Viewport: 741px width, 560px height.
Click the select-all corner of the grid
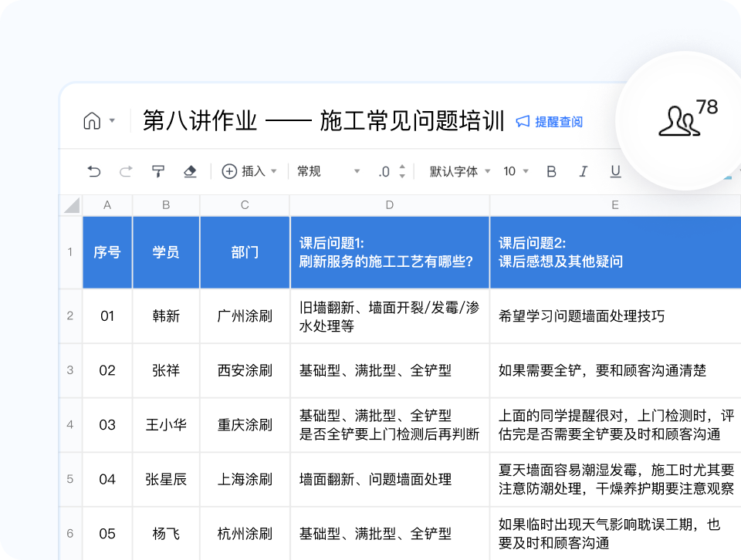pyautogui.click(x=71, y=205)
